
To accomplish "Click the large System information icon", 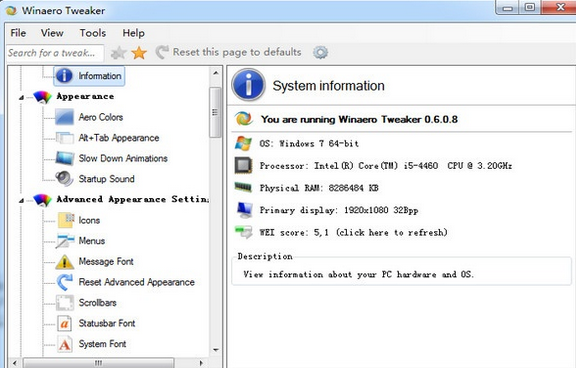I will tap(248, 85).
